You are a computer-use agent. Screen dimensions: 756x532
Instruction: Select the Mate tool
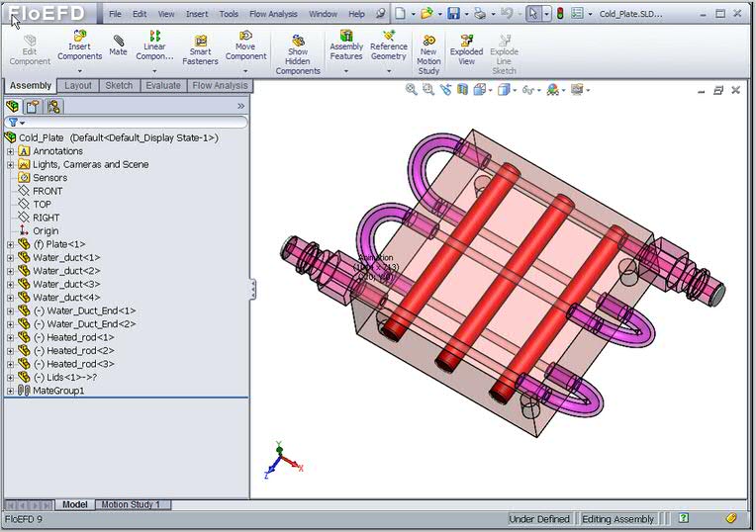click(x=118, y=44)
